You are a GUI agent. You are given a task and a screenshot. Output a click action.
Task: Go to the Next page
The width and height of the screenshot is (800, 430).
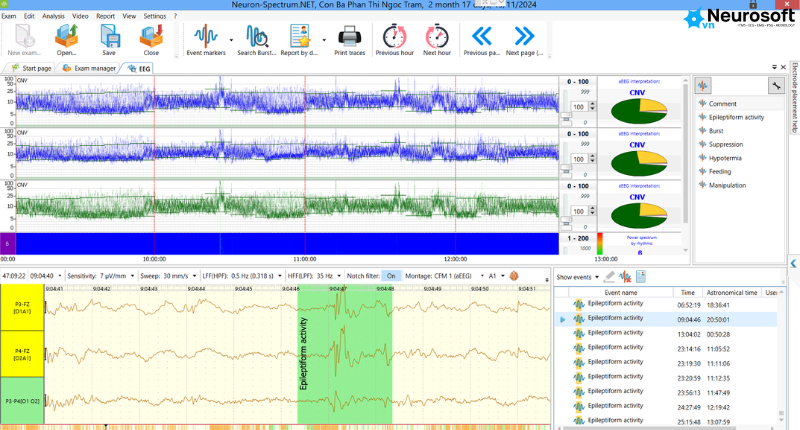click(524, 40)
